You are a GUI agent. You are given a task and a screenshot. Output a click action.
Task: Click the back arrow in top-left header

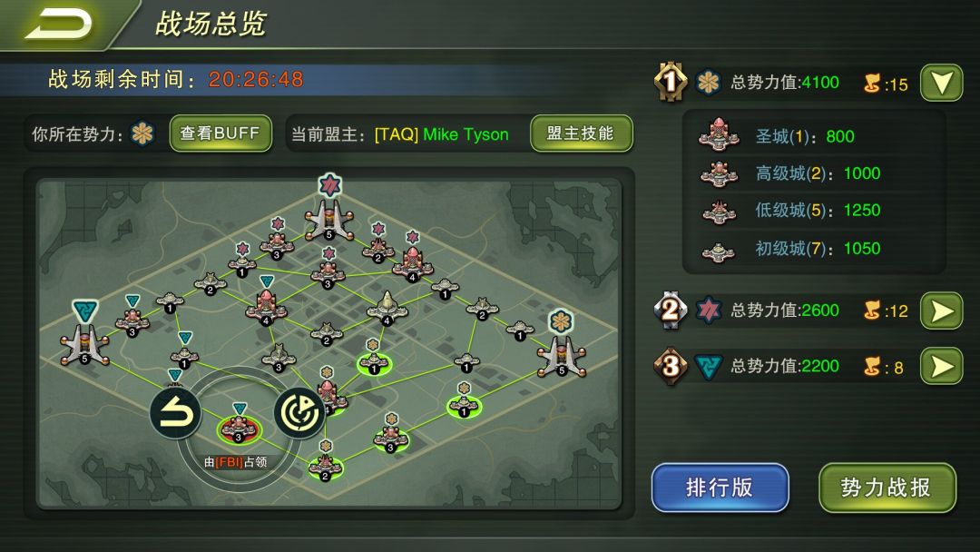click(x=58, y=24)
